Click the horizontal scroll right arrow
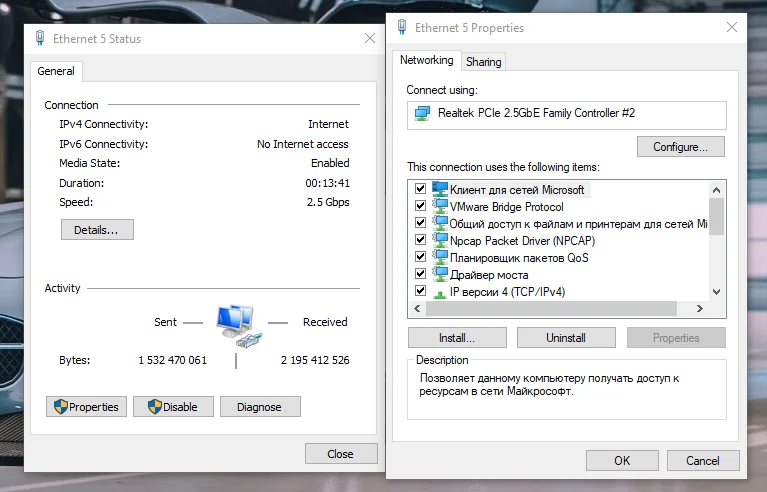 point(700,308)
